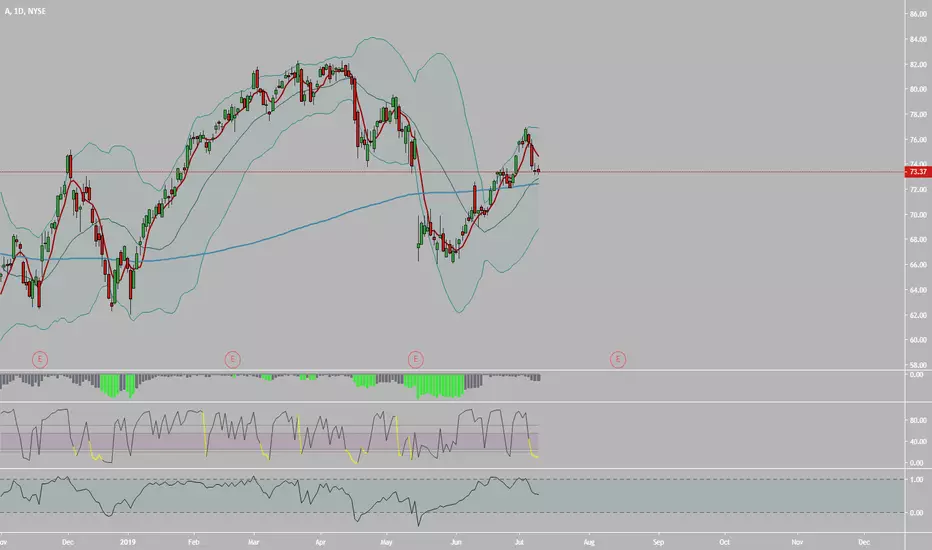This screenshot has height=550, width=932.
Task: Click the 66.00 price axis label
Action: 918,265
